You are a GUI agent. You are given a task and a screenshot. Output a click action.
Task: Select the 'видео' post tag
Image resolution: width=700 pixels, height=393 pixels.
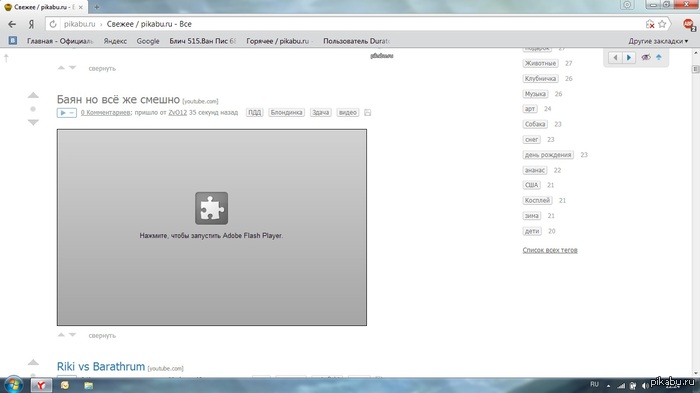(x=348, y=113)
